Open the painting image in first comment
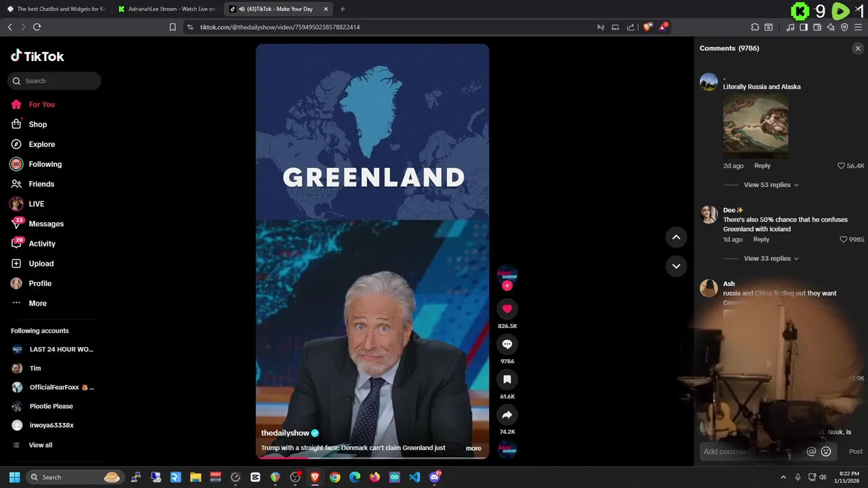This screenshot has height=488, width=868. pos(755,126)
